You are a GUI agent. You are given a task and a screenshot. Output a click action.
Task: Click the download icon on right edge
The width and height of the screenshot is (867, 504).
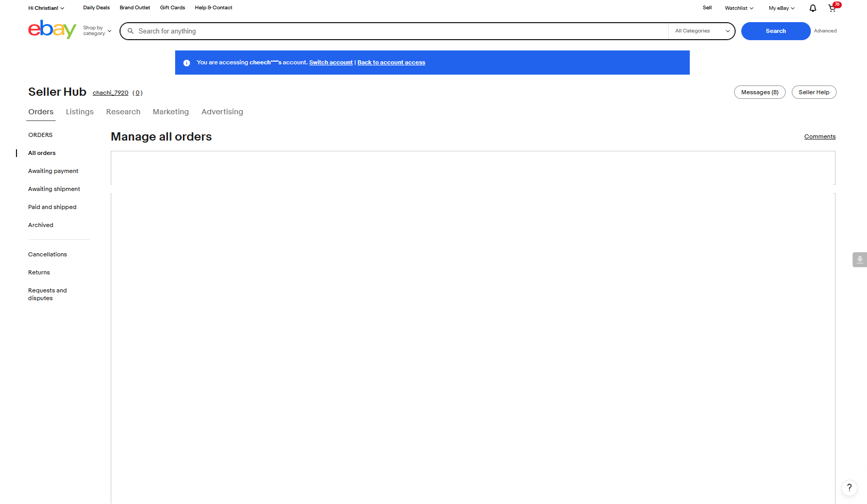[860, 260]
